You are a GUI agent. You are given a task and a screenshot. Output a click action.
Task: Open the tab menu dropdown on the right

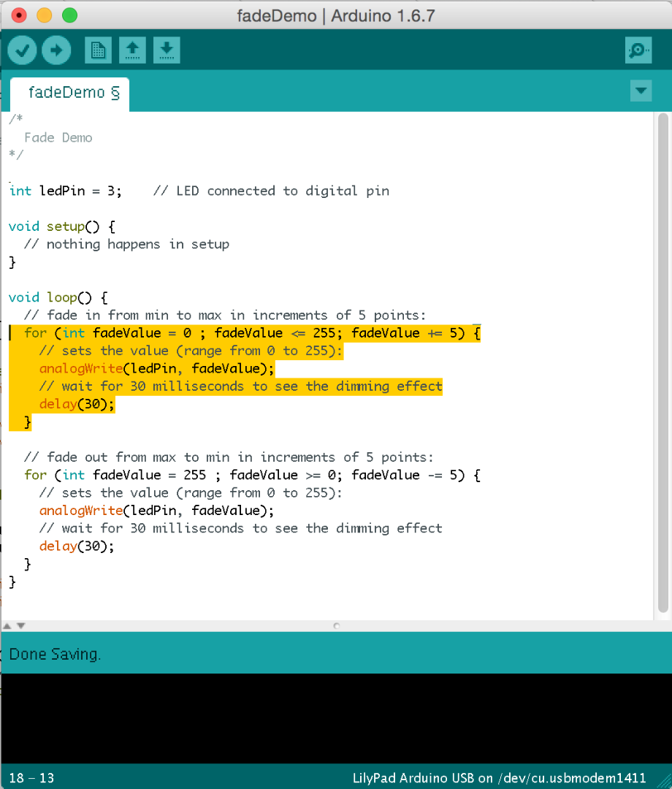point(641,91)
